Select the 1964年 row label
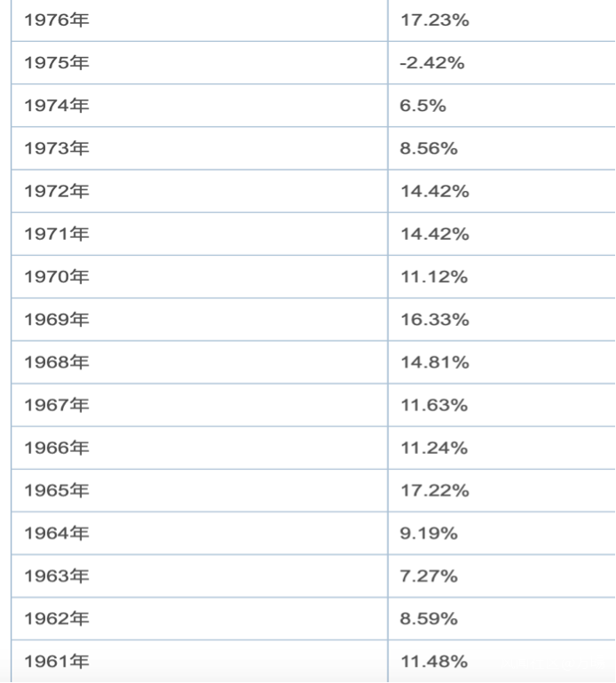This screenshot has height=683, width=616. [57, 533]
